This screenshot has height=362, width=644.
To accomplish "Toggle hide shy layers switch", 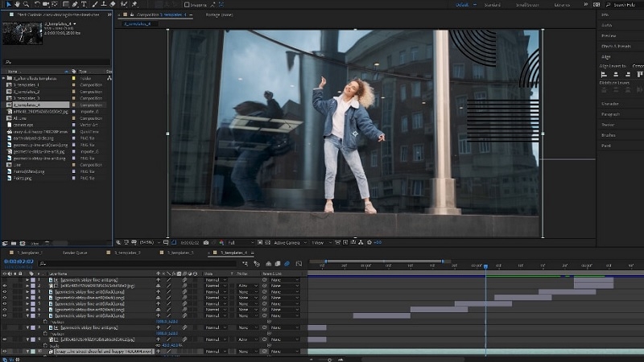I will [x=269, y=264].
